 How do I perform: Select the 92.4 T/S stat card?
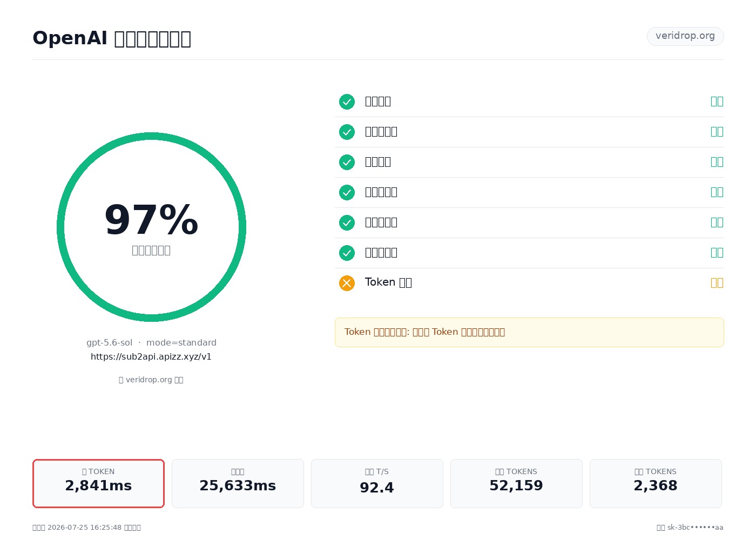[x=377, y=483]
